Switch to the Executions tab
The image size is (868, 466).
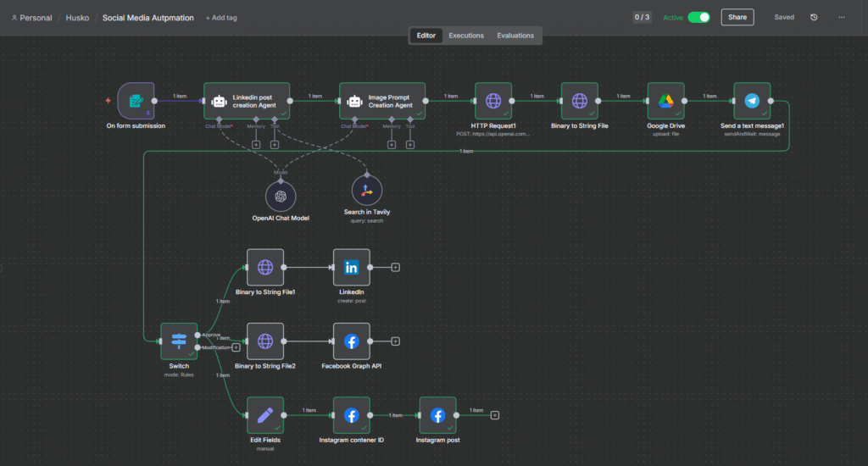click(x=466, y=36)
